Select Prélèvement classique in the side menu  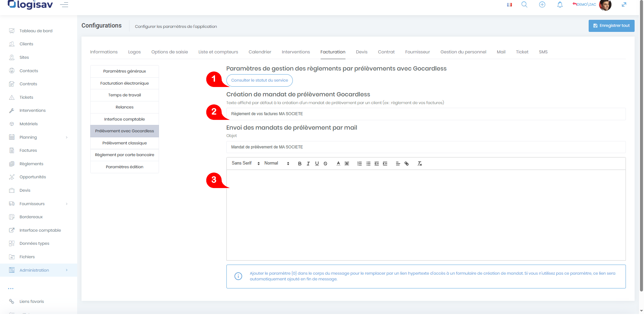[x=124, y=143]
